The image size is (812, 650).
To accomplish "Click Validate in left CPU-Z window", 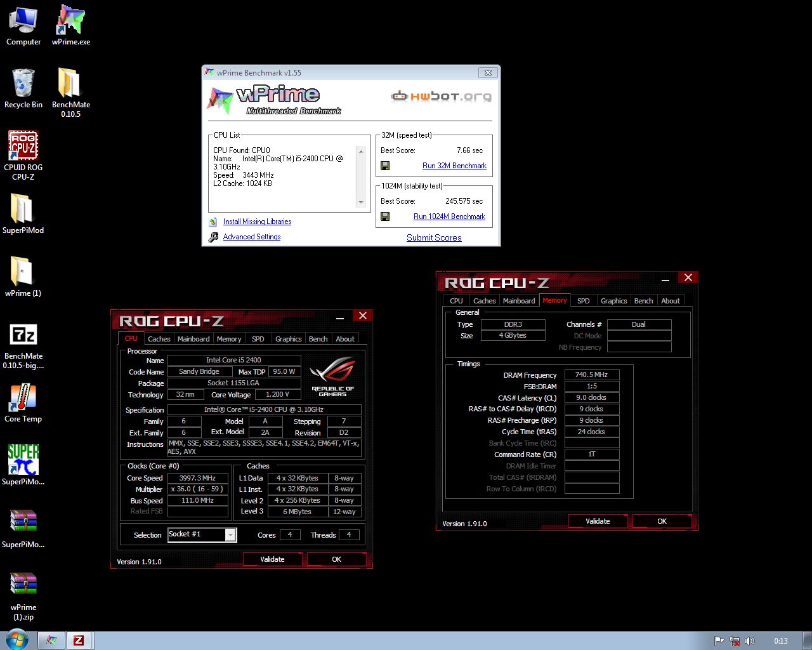I will (272, 559).
